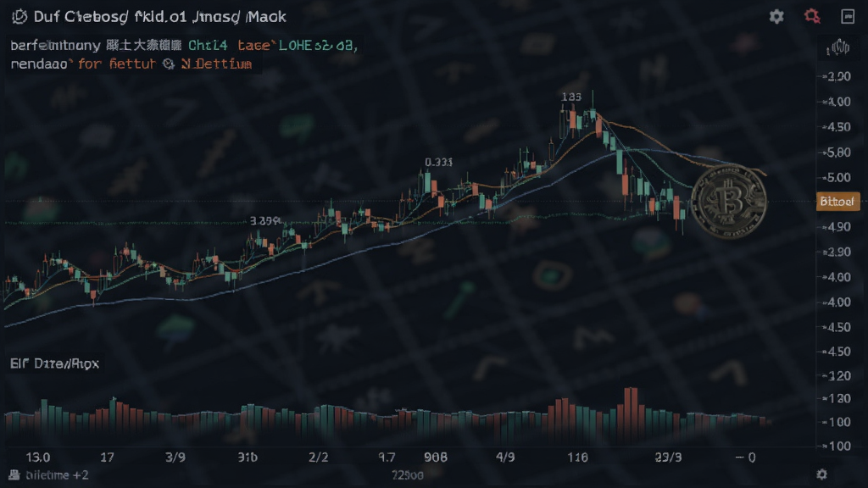Click the 1.83 peak price label
Screen dimensions: 868x488
pos(571,97)
